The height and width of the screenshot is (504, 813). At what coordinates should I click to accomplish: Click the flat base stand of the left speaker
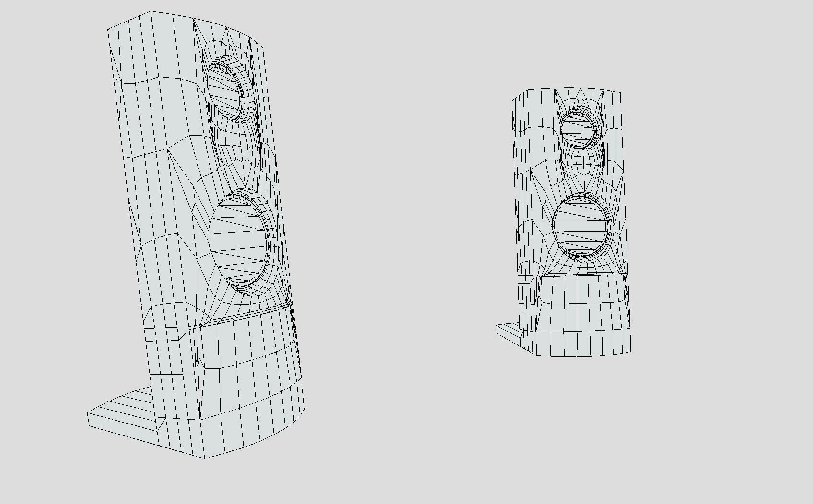click(125, 413)
